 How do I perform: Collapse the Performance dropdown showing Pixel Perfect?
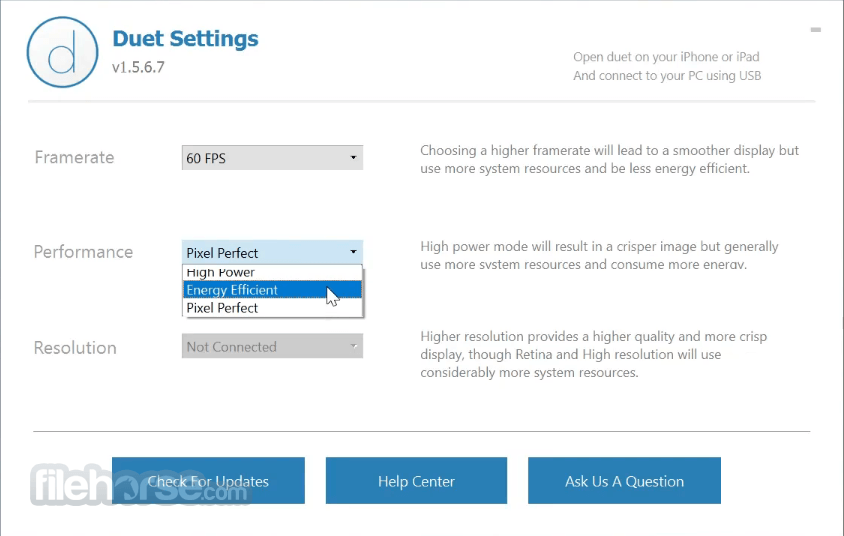click(272, 252)
